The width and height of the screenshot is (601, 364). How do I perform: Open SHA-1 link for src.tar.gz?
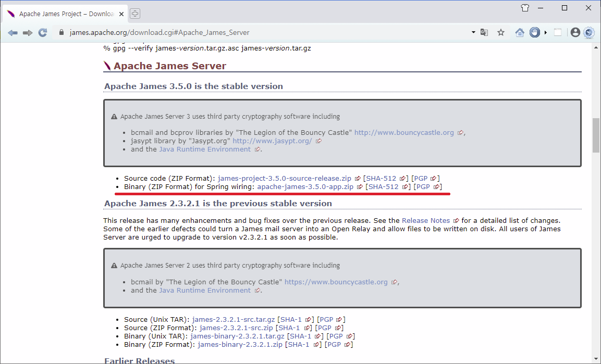click(x=291, y=319)
